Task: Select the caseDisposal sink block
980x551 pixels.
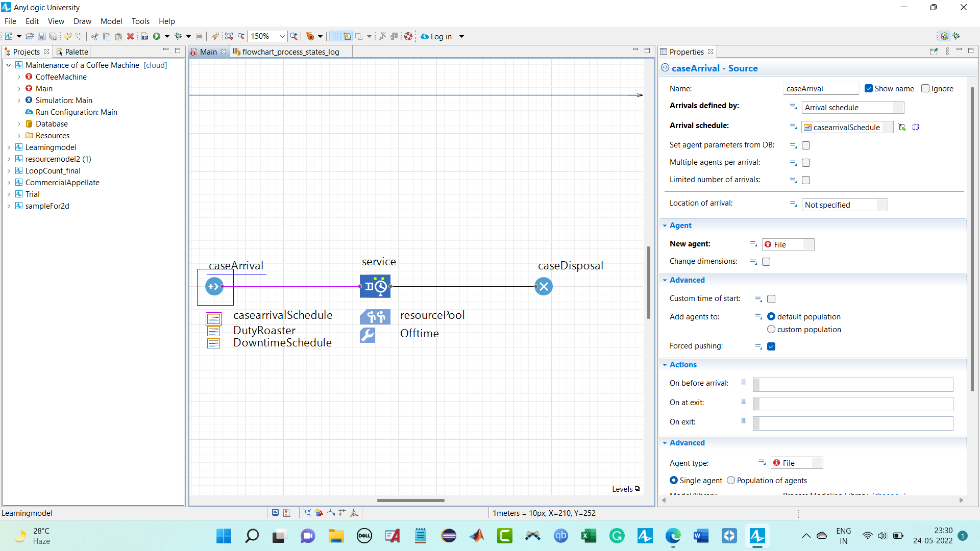Action: coord(544,286)
